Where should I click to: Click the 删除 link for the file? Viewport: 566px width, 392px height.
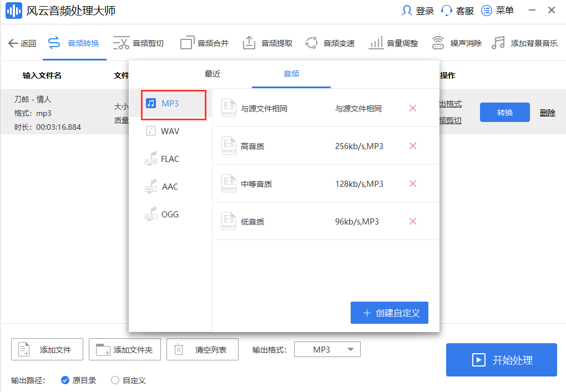tap(548, 113)
